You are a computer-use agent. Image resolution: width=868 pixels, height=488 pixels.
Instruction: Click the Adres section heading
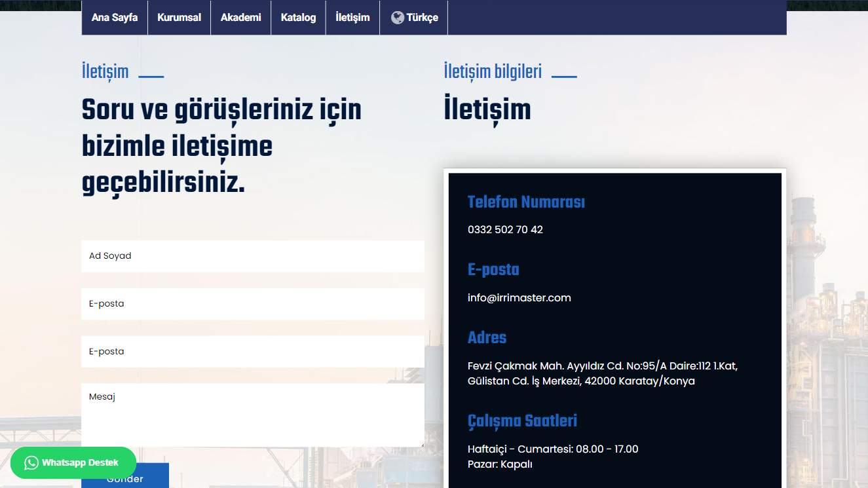pyautogui.click(x=487, y=338)
